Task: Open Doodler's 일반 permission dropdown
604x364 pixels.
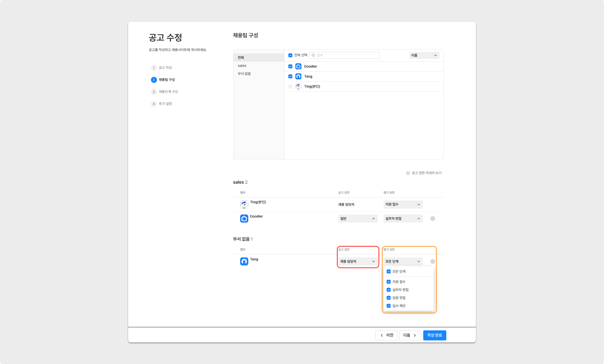Action: 358,219
